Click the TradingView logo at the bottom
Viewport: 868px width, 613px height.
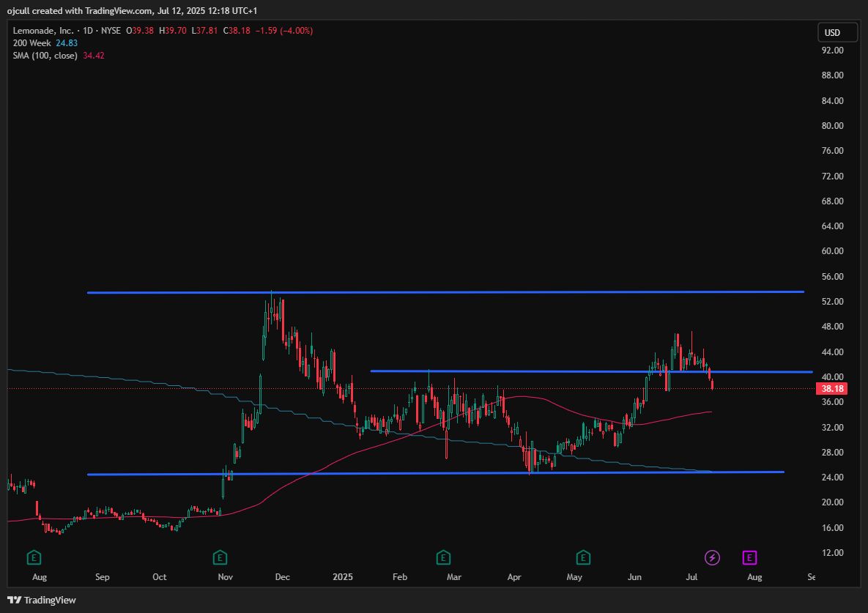pyautogui.click(x=42, y=601)
